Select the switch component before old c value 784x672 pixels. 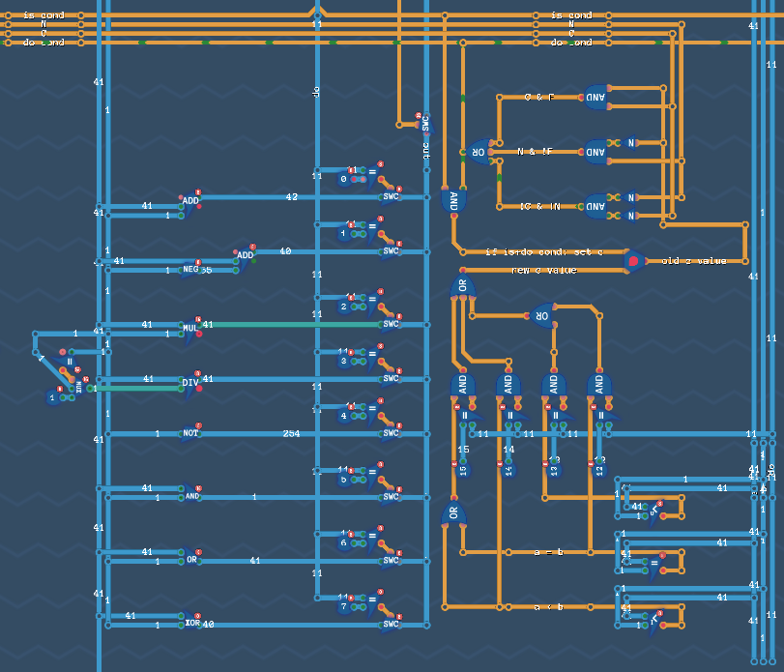(634, 260)
